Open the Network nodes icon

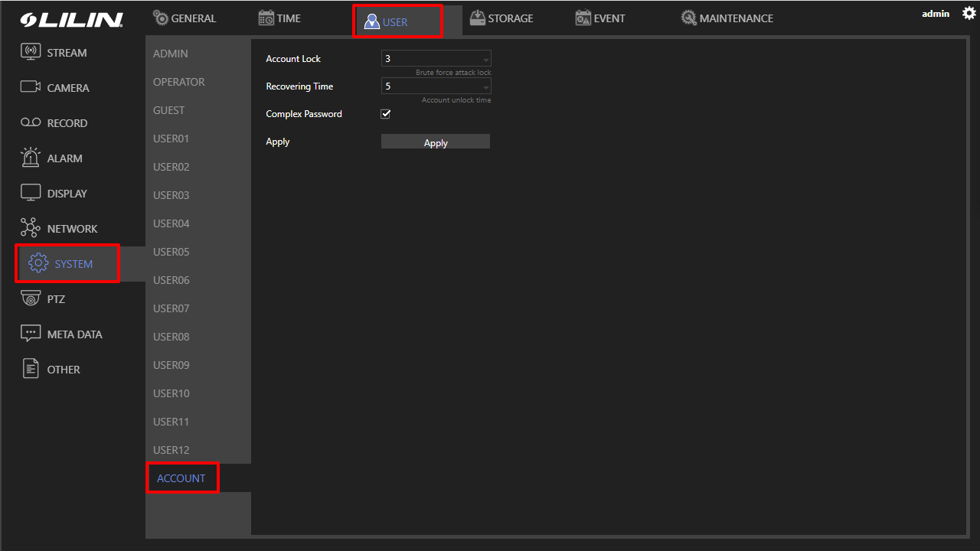click(x=31, y=228)
